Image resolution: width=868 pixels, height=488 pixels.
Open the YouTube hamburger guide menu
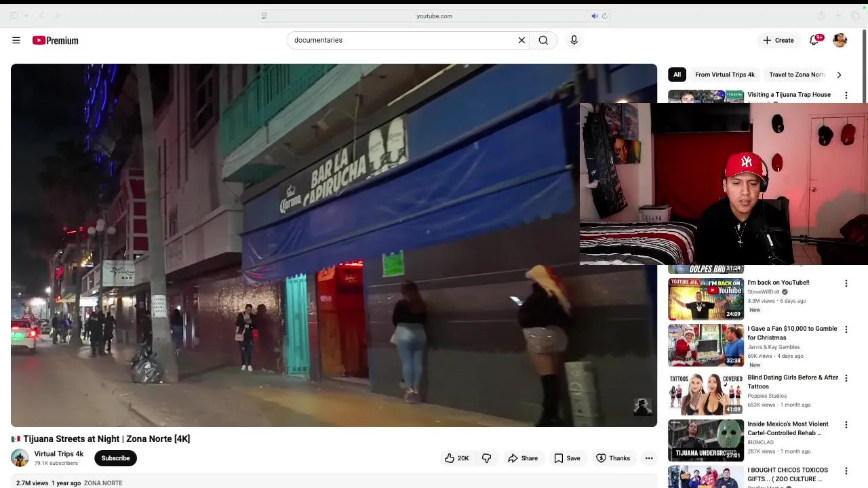[16, 40]
